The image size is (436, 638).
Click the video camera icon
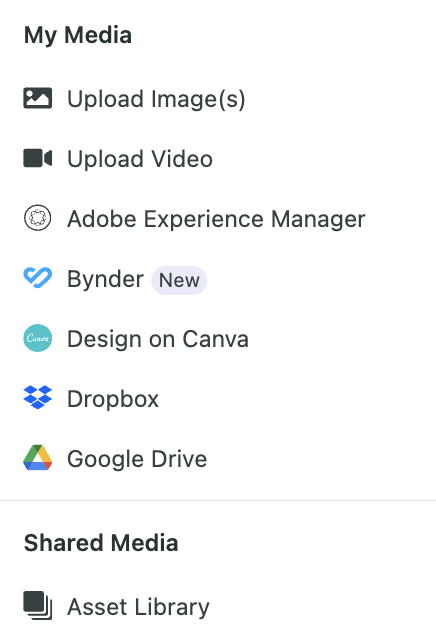pos(37,158)
